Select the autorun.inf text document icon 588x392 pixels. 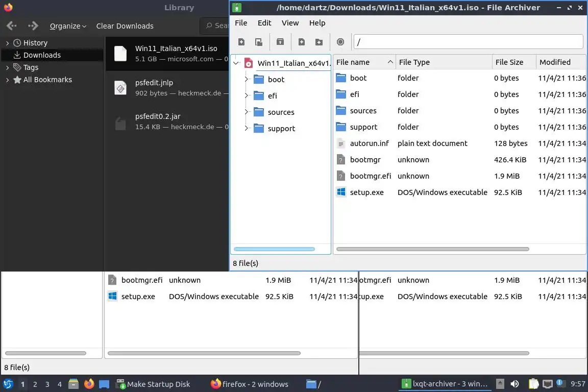click(x=341, y=143)
